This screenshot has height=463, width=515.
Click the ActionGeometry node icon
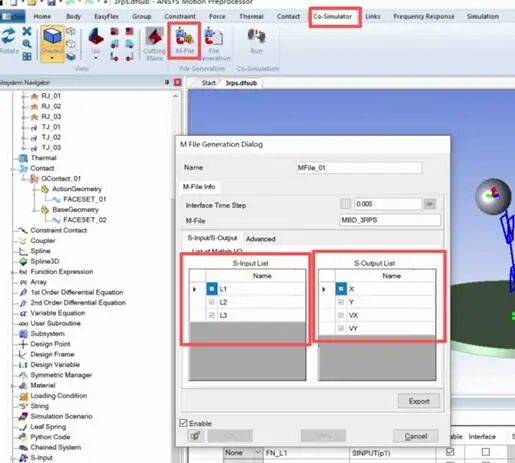pyautogui.click(x=45, y=189)
